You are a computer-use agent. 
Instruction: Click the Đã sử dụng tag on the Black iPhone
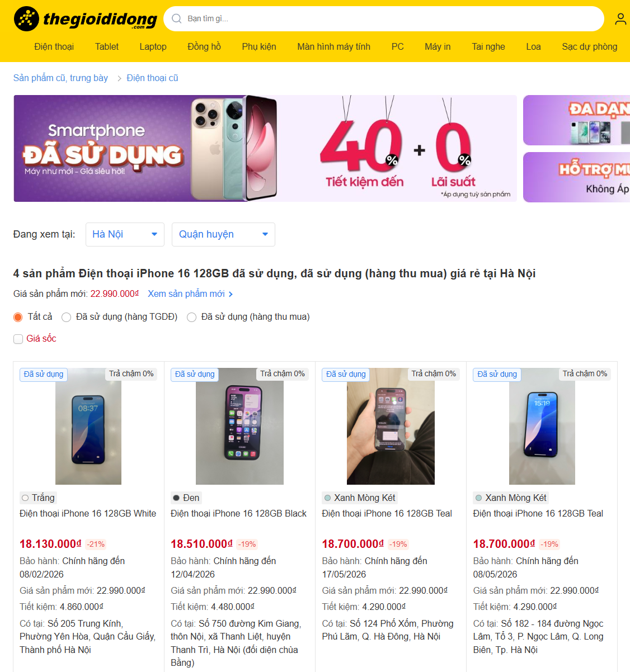pos(195,374)
